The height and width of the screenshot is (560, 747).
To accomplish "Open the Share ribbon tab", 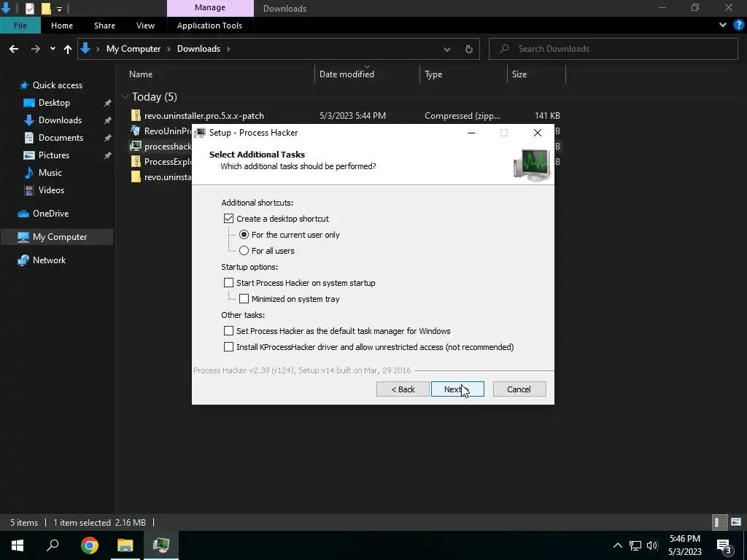I will click(104, 26).
